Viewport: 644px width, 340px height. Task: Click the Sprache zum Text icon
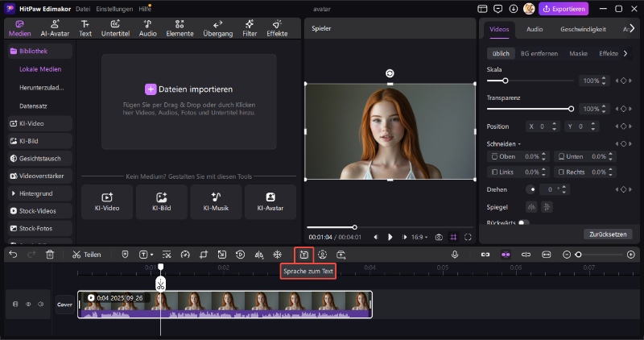point(303,255)
